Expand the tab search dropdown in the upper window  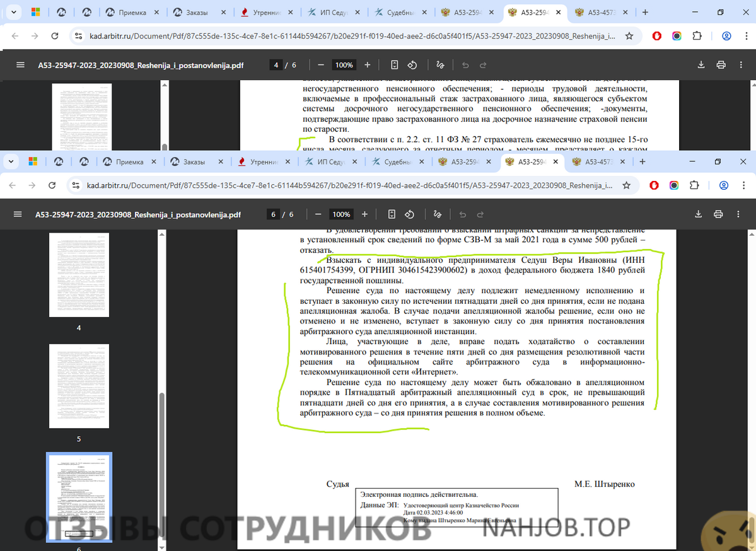[x=13, y=13]
